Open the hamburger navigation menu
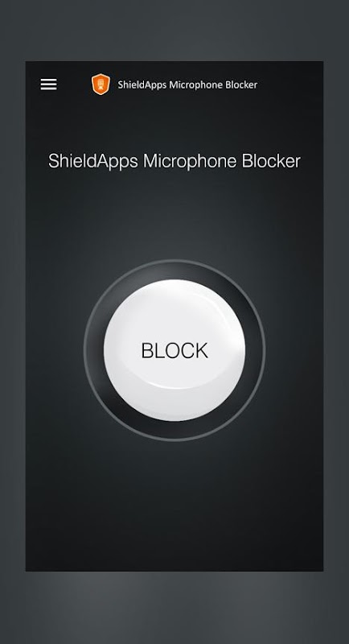 [48, 85]
